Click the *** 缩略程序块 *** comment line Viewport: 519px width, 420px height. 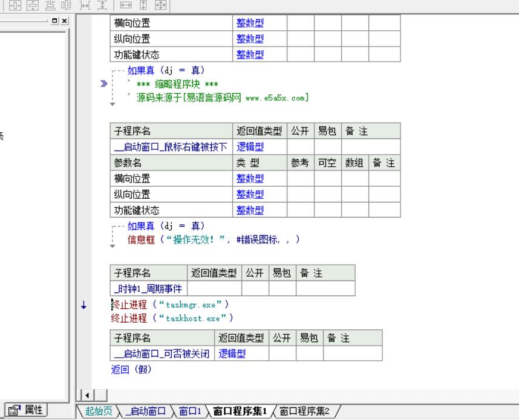click(x=173, y=84)
